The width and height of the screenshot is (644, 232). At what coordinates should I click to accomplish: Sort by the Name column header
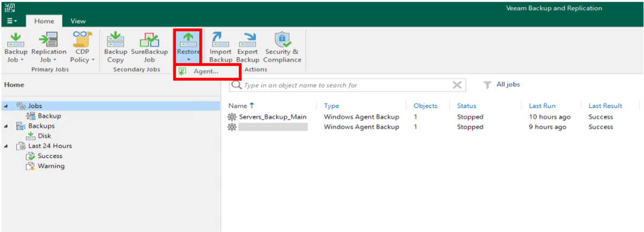241,106
